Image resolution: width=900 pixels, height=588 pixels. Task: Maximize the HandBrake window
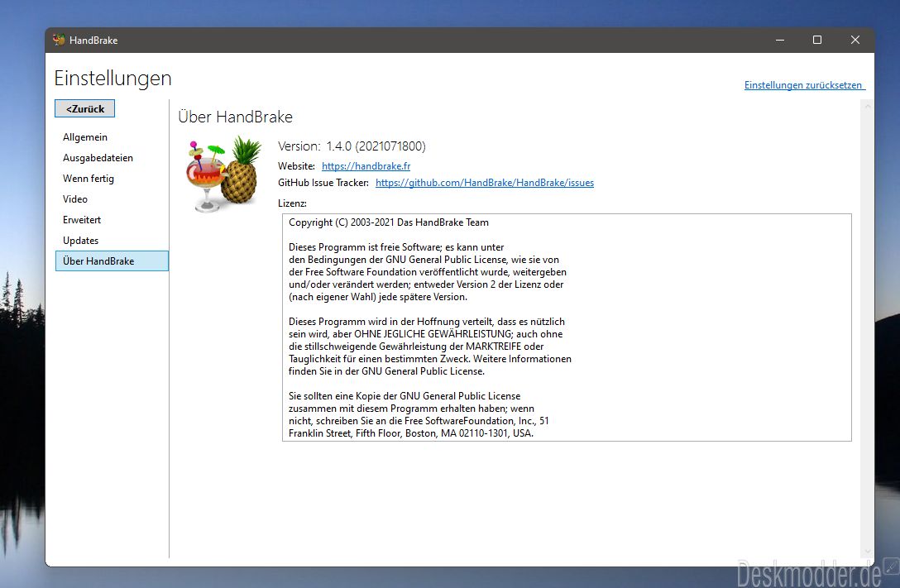[817, 41]
